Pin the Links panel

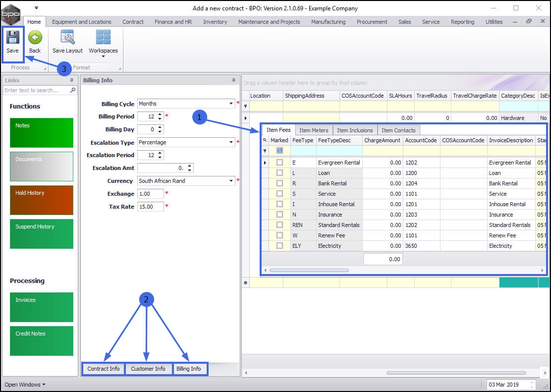(x=71, y=80)
